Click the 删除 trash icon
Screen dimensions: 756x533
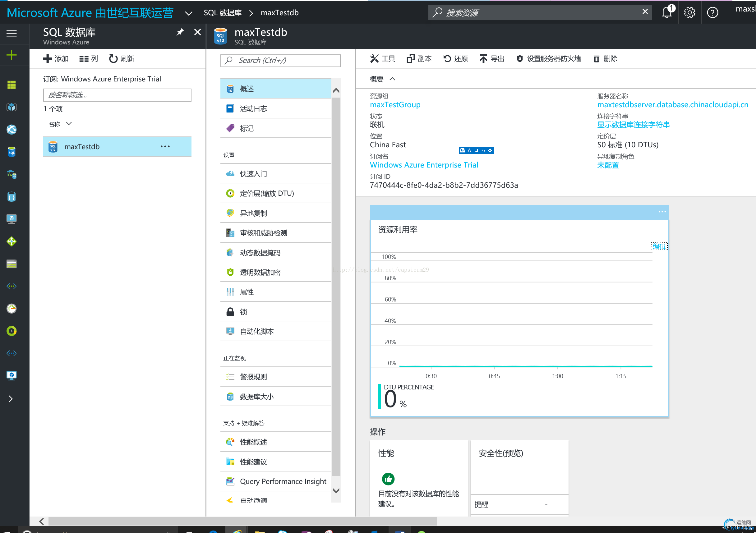click(596, 59)
